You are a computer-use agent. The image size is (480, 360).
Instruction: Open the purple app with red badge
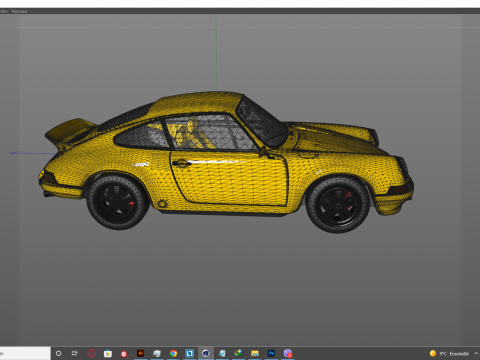(288, 353)
